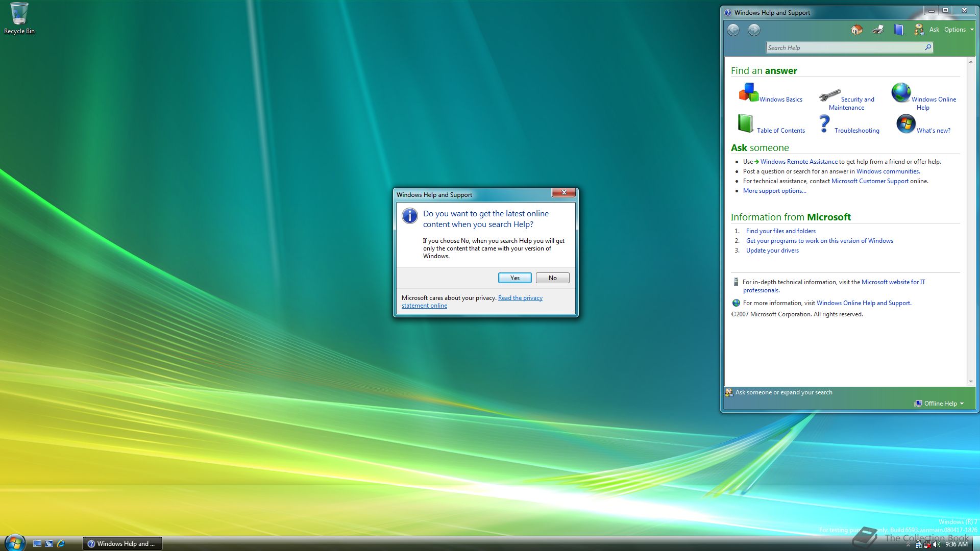The image size is (980, 551).
Task: Click the Help window scrollbar down arrow
Action: 971,381
